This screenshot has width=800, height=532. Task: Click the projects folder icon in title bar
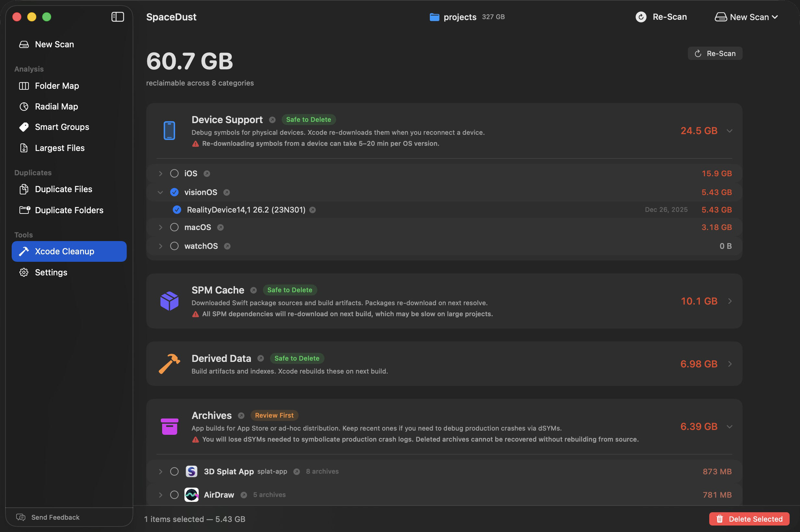pos(434,17)
